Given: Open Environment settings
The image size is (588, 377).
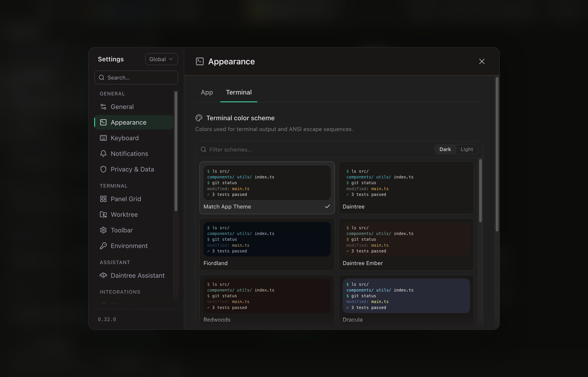Looking at the screenshot, I should (x=134, y=246).
